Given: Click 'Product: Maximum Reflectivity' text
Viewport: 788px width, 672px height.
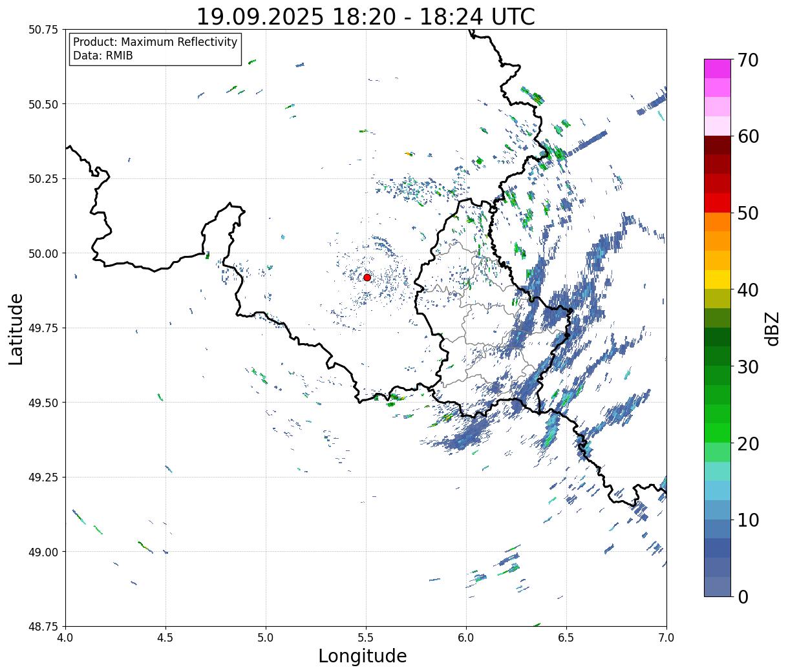Looking at the screenshot, I should [155, 42].
